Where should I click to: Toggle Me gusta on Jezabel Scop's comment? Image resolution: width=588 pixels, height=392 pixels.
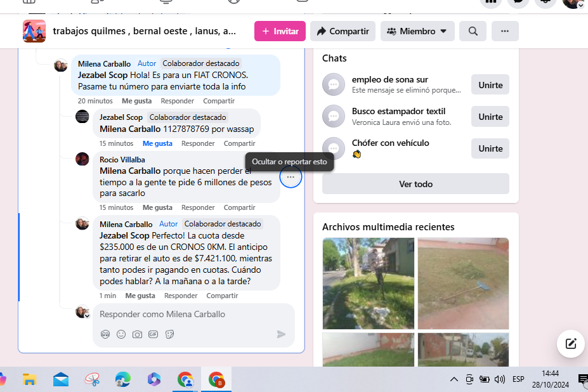coord(157,143)
